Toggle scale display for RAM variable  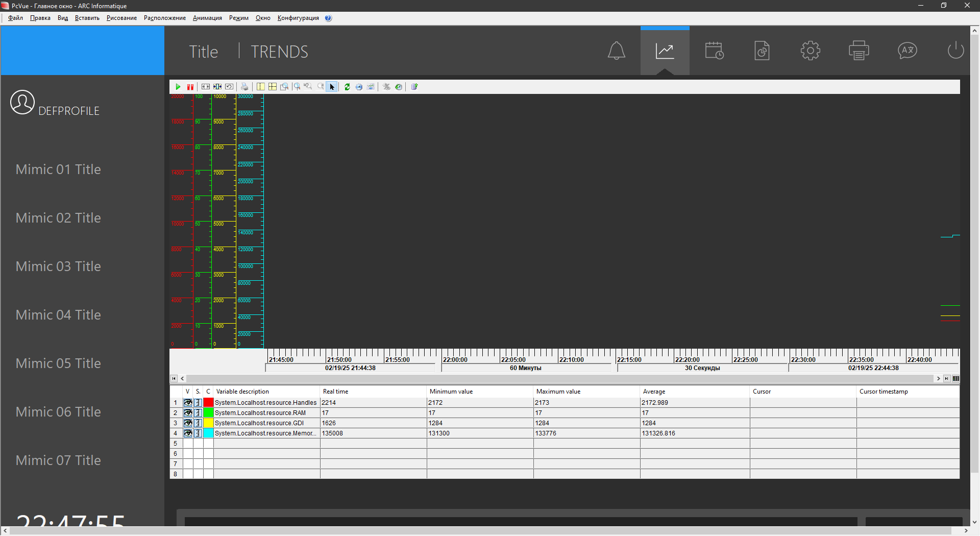[198, 413]
